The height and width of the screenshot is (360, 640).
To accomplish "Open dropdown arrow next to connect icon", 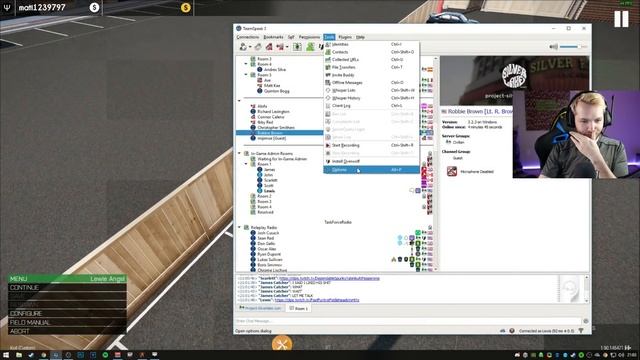I will pos(250,47).
